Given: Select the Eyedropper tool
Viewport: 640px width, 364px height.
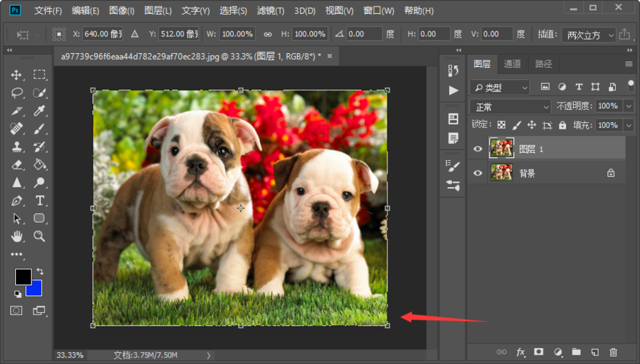Looking at the screenshot, I should click(x=39, y=111).
